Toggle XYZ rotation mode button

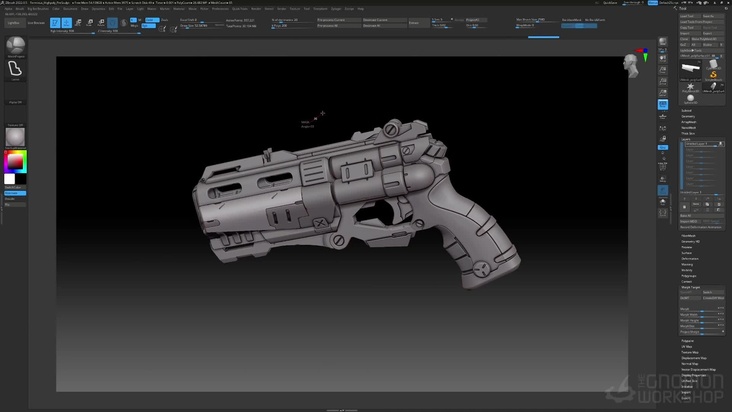pyautogui.click(x=663, y=147)
